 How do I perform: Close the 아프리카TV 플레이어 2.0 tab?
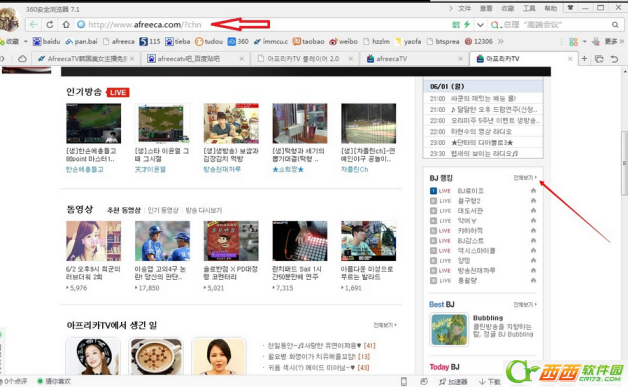351,58
